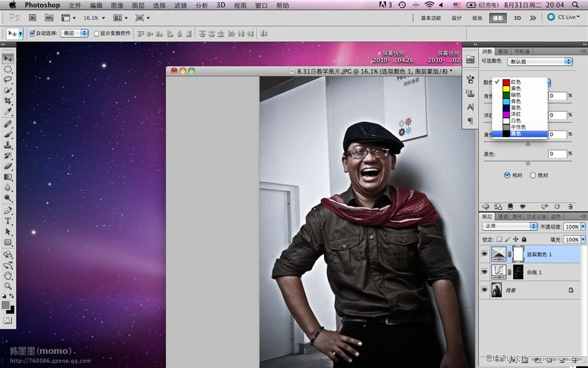Viewport: 588px width, 368px height.
Task: Hide the 背景 layer
Action: pos(485,290)
